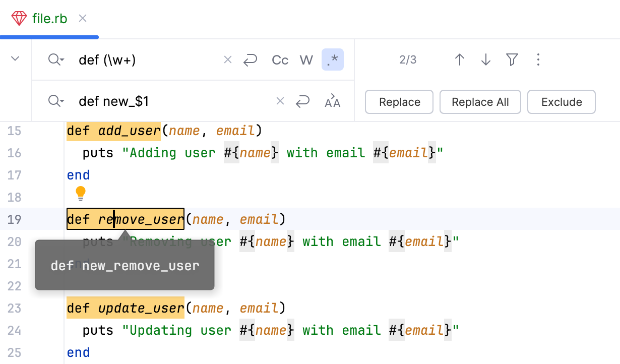620x364 pixels.
Task: Click the highlighted def add_user match
Action: 113,131
